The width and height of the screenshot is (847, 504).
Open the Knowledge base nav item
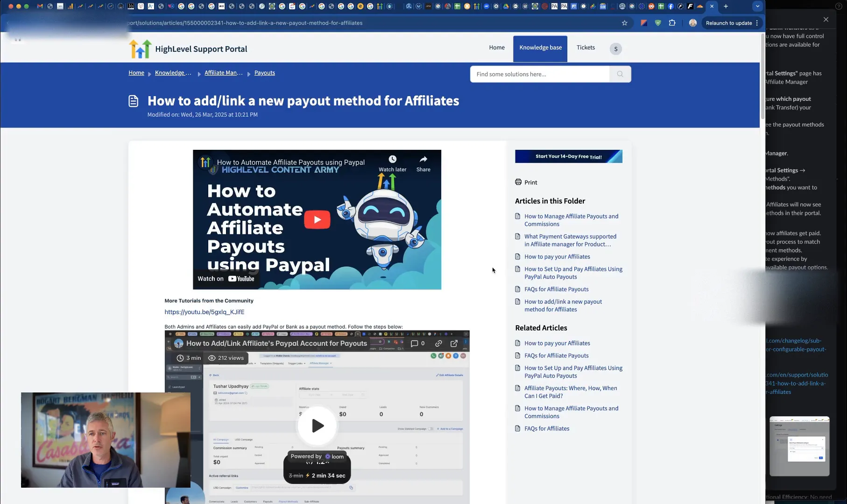point(540,48)
